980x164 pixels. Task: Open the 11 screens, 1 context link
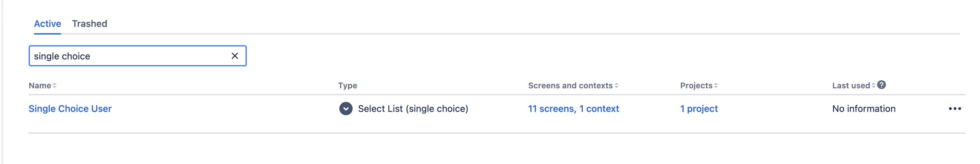coord(573,109)
